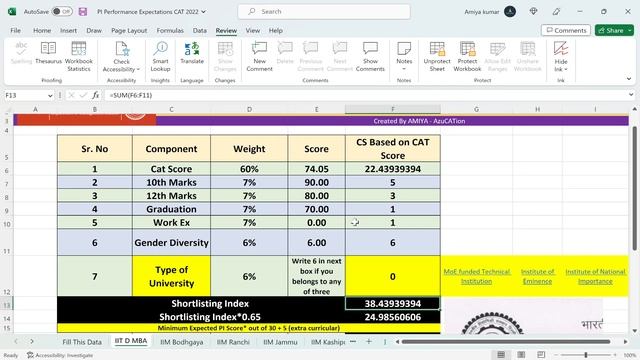Go to Previous Comment
The image size is (640, 360).
click(x=311, y=56)
